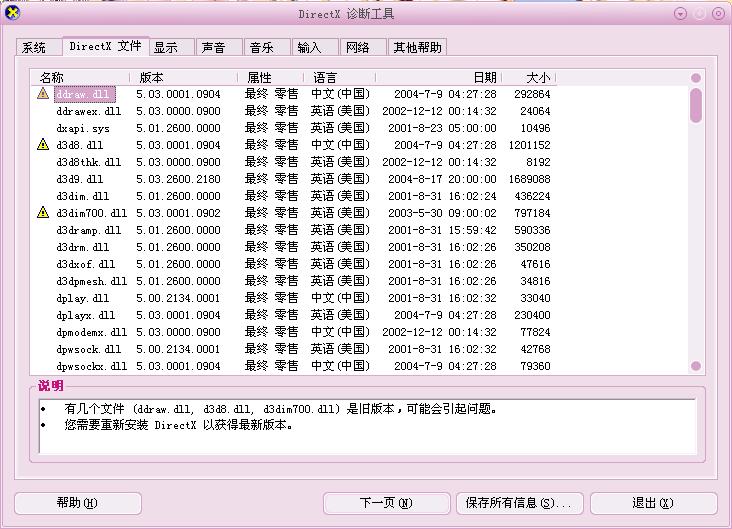The height and width of the screenshot is (529, 732).
Task: Click the 属性 column header
Action: click(271, 77)
